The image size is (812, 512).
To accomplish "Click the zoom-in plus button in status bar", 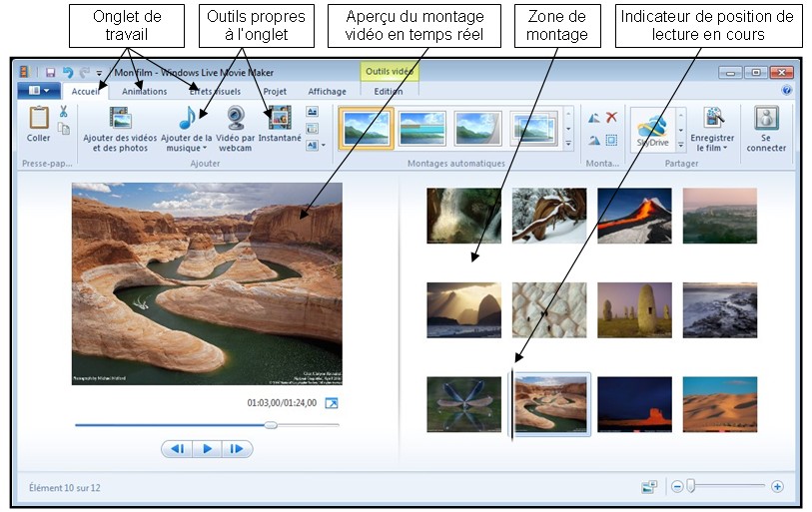I will click(777, 486).
